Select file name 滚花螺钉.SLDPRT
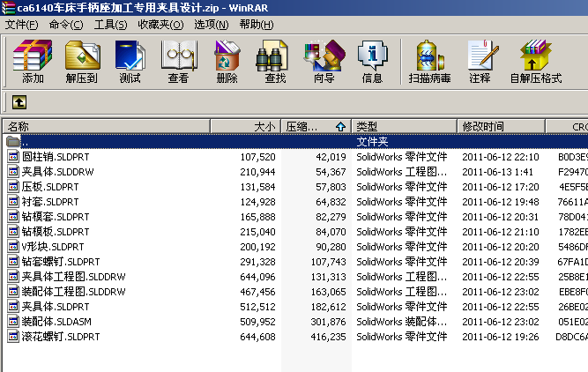The width and height of the screenshot is (588, 372). pyautogui.click(x=61, y=337)
